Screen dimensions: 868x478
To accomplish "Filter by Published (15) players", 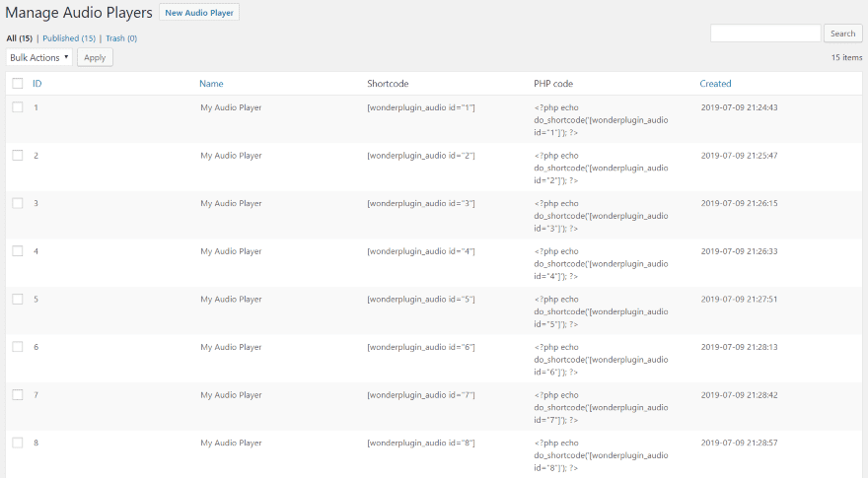I will [x=69, y=38].
